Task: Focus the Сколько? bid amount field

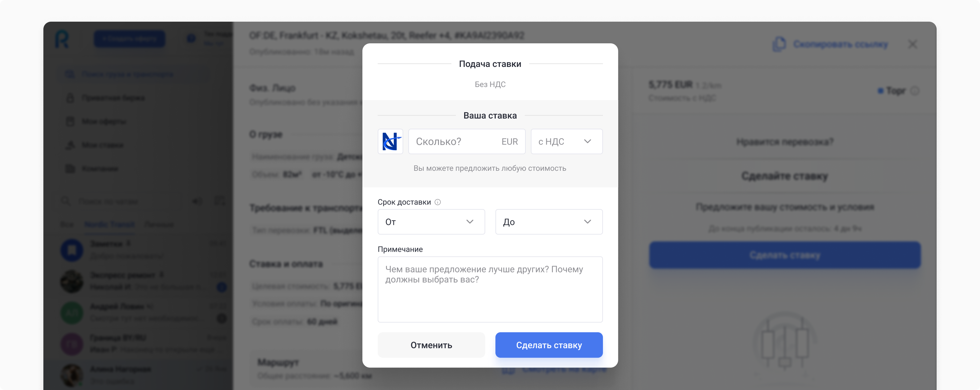Action: pyautogui.click(x=467, y=141)
